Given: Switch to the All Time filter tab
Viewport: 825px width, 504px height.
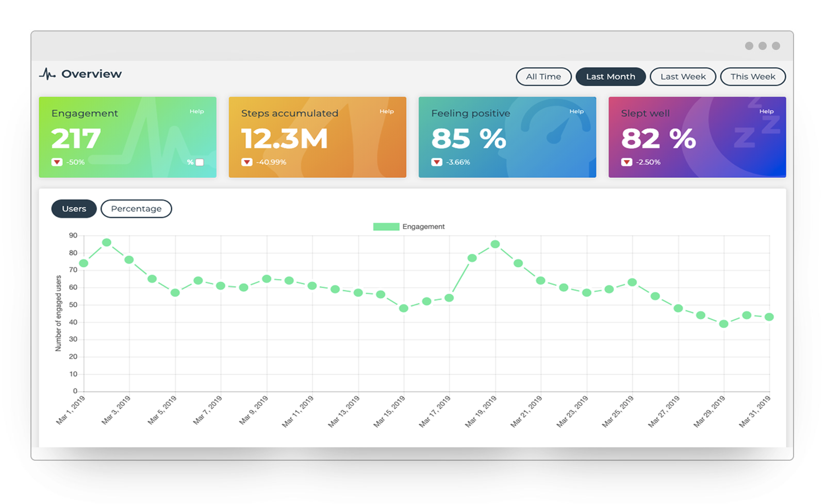Looking at the screenshot, I should tap(543, 76).
